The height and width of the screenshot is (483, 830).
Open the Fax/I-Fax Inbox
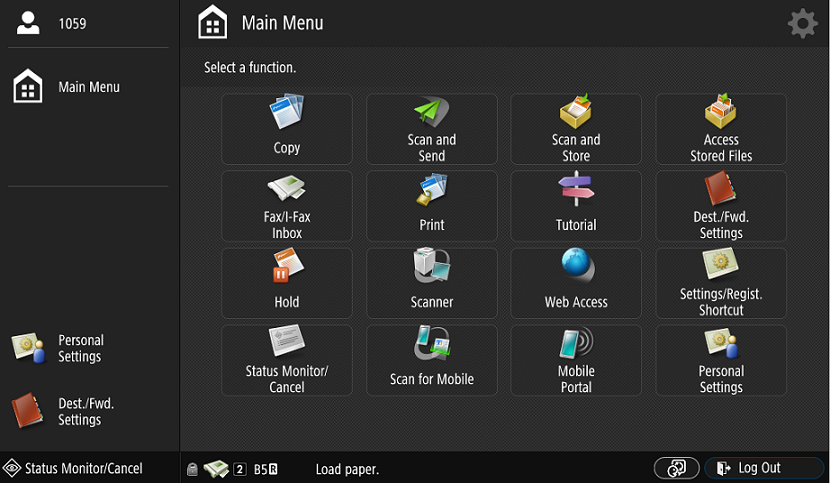coord(286,206)
